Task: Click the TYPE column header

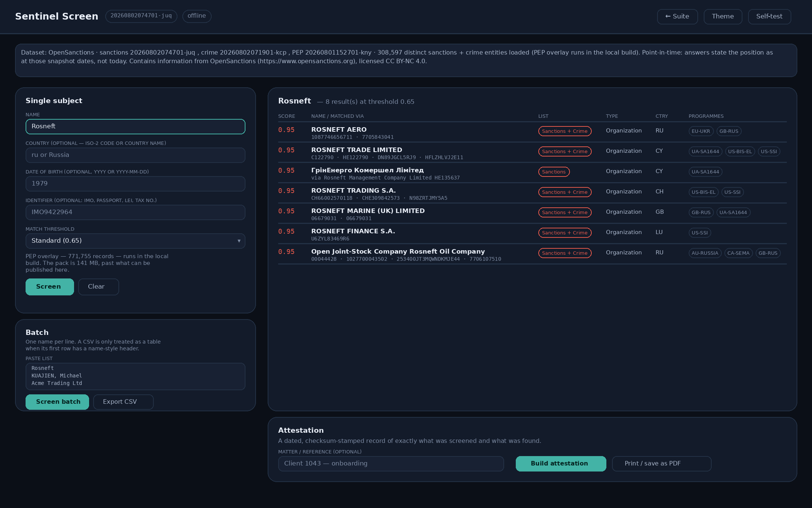Action: 612,116
